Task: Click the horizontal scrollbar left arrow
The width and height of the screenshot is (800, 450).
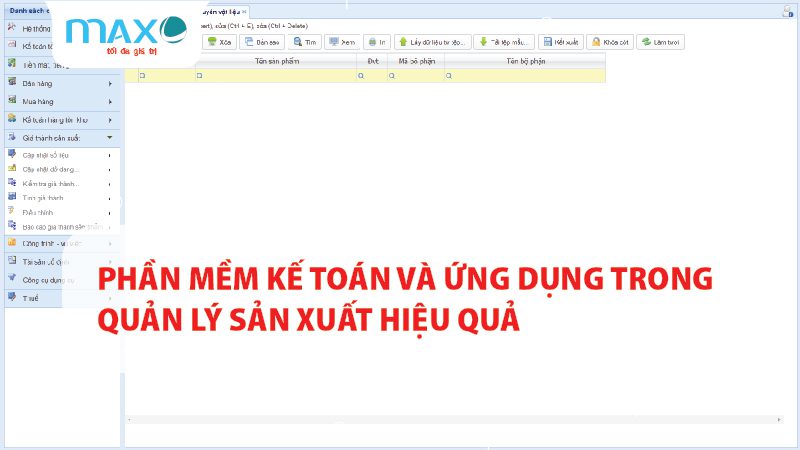Action: (x=129, y=419)
